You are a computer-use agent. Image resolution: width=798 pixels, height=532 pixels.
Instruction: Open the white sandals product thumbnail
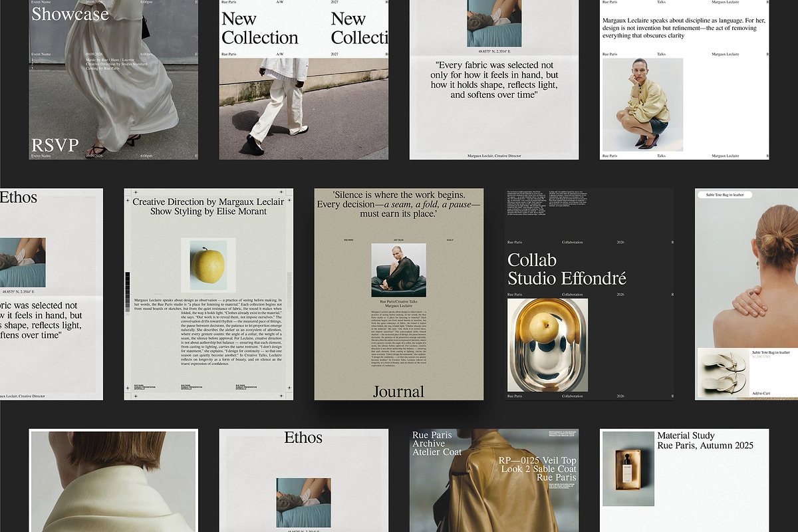[x=722, y=371]
